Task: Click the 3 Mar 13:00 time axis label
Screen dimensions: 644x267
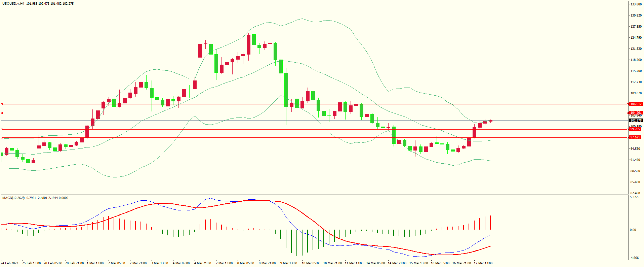Action: pyautogui.click(x=160, y=263)
